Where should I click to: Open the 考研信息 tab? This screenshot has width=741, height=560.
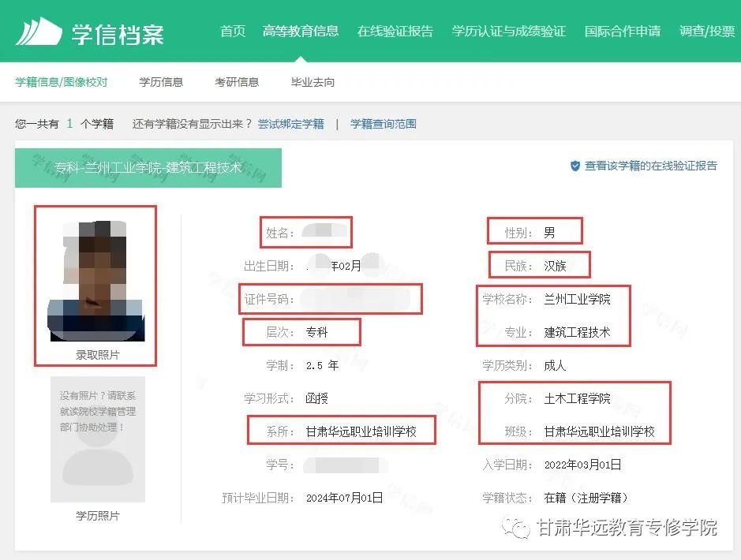click(237, 82)
